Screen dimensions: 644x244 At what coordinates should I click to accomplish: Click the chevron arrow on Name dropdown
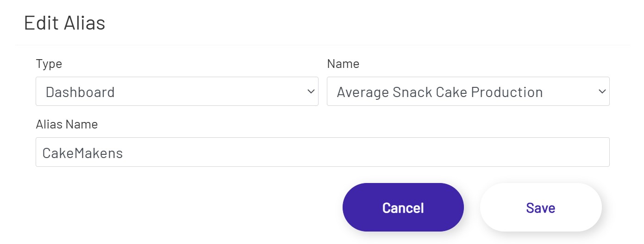602,91
